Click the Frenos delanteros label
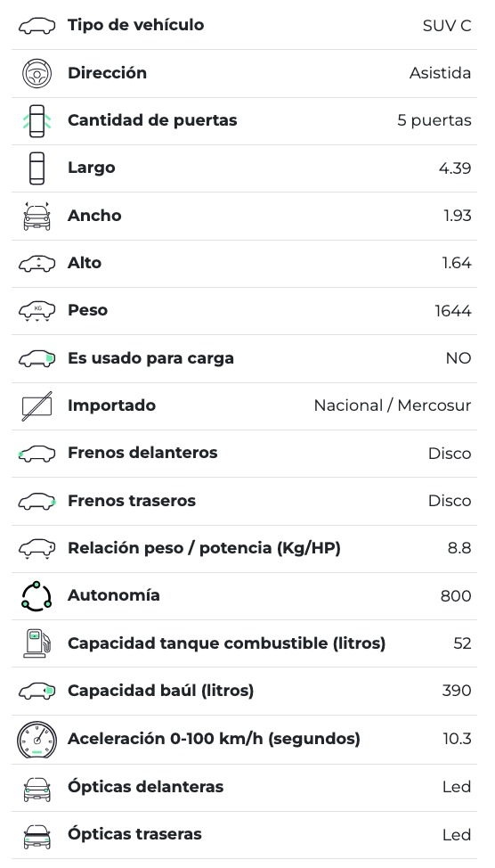The image size is (495, 868). (x=142, y=453)
